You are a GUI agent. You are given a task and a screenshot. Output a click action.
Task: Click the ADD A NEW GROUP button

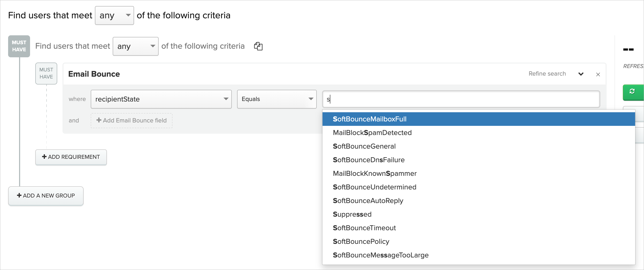(46, 195)
